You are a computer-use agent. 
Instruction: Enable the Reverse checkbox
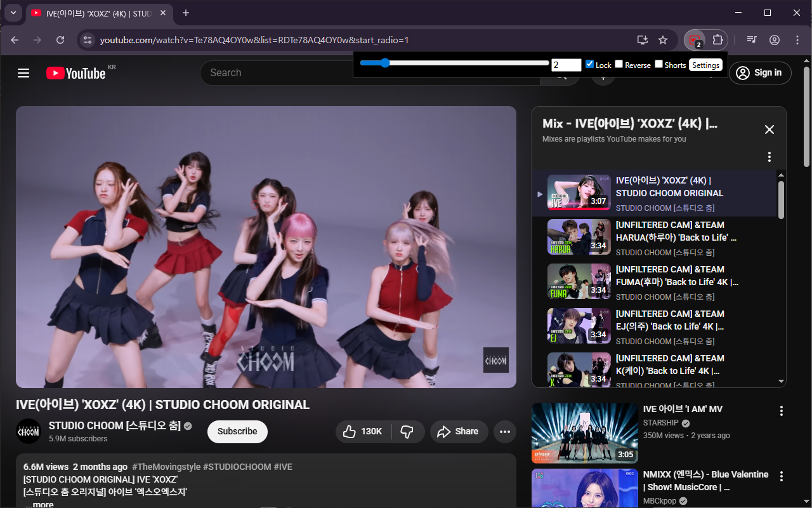pyautogui.click(x=618, y=63)
